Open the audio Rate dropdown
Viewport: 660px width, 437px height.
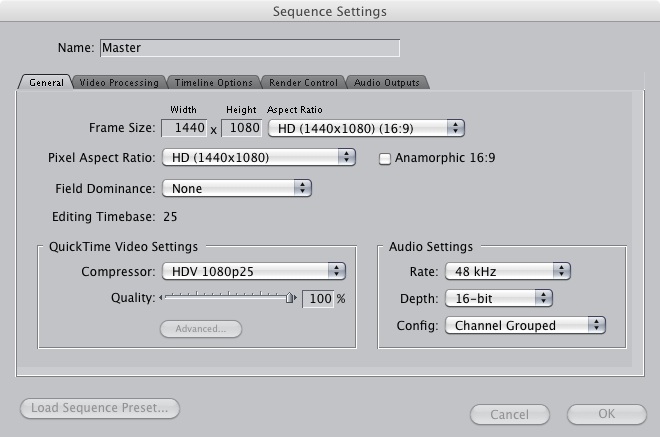tap(508, 271)
